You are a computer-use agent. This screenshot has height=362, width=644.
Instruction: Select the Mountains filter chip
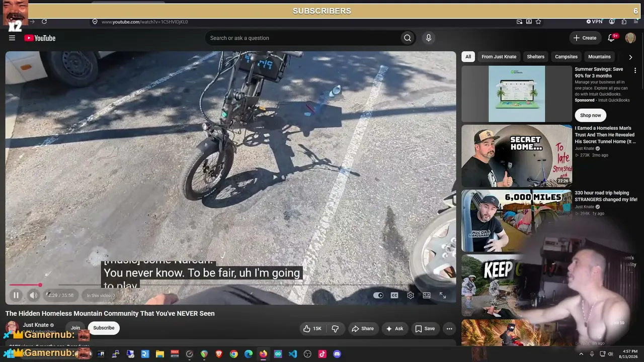click(599, 57)
